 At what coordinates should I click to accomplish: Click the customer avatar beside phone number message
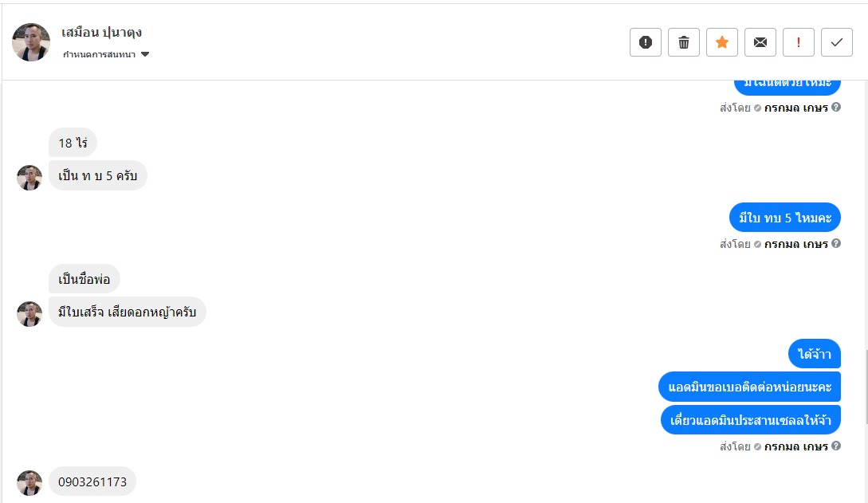tap(29, 482)
